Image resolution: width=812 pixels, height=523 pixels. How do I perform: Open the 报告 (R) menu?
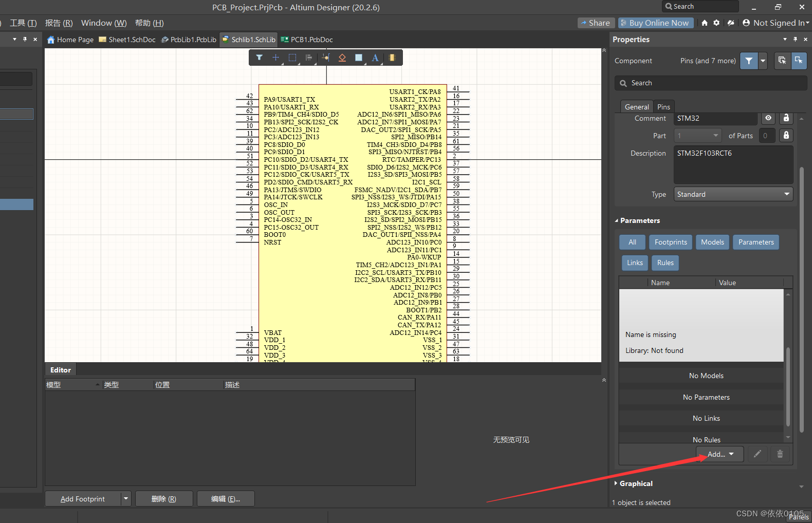(x=59, y=23)
